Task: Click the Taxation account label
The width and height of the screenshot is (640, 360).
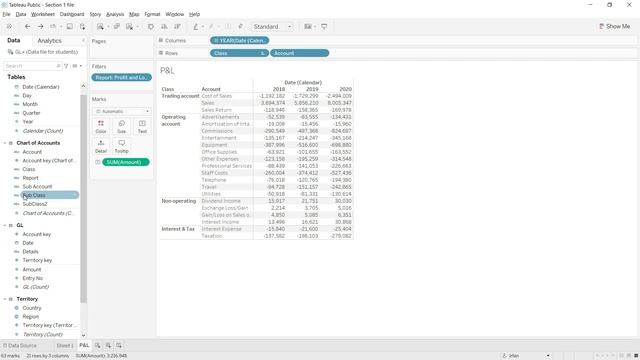Action: pyautogui.click(x=212, y=236)
